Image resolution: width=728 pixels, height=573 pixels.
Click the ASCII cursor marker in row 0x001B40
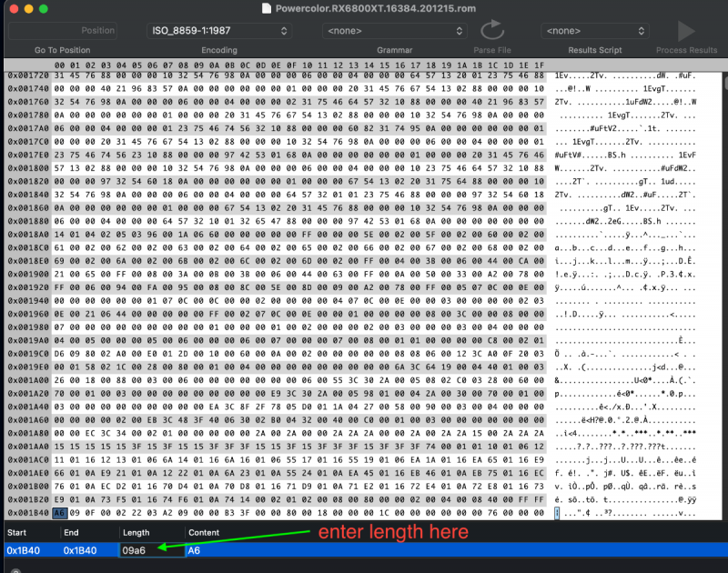557,513
